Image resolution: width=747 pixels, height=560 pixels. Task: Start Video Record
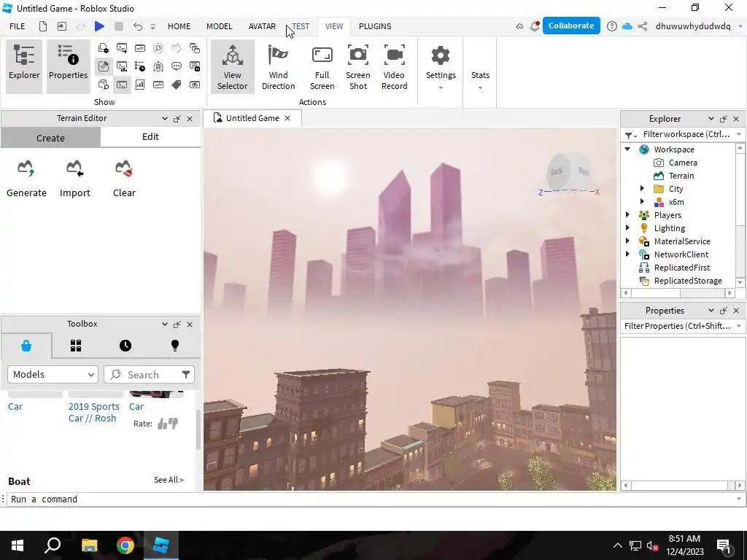pos(395,66)
